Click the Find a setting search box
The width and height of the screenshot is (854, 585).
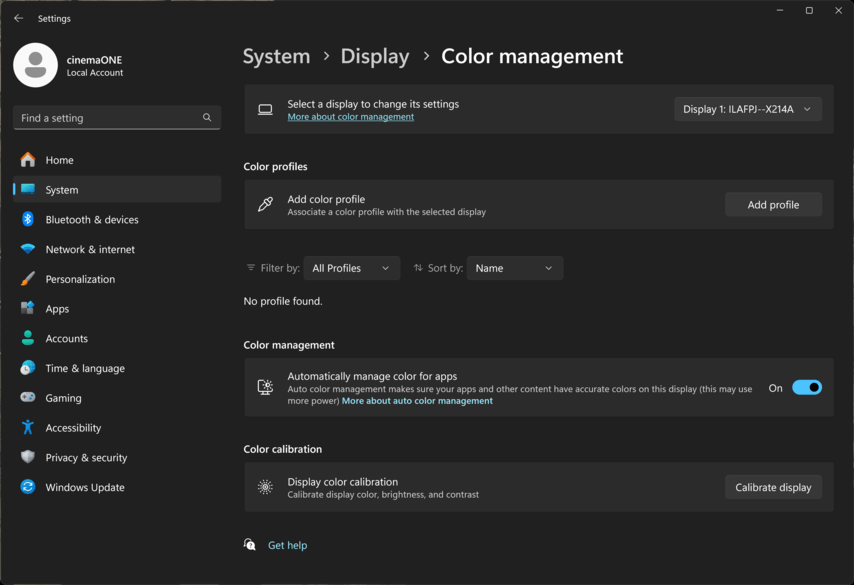point(105,118)
